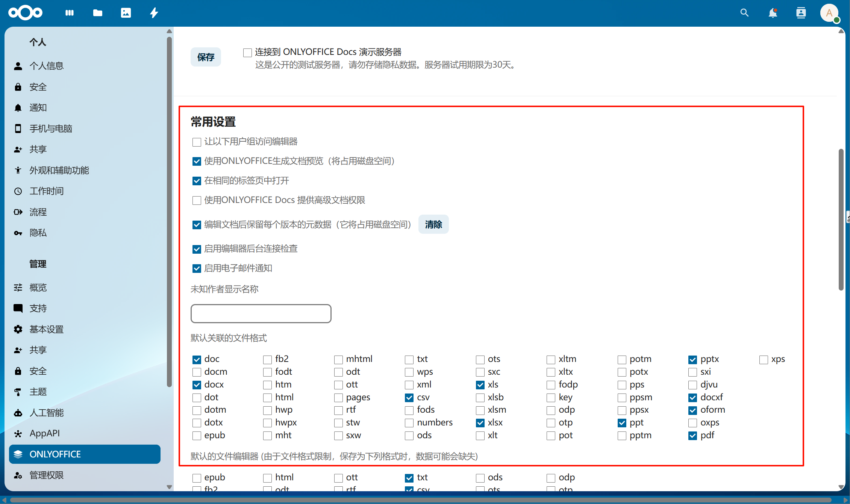Image resolution: width=850 pixels, height=504 pixels.
Task: Click the 清除 clear button
Action: click(433, 224)
